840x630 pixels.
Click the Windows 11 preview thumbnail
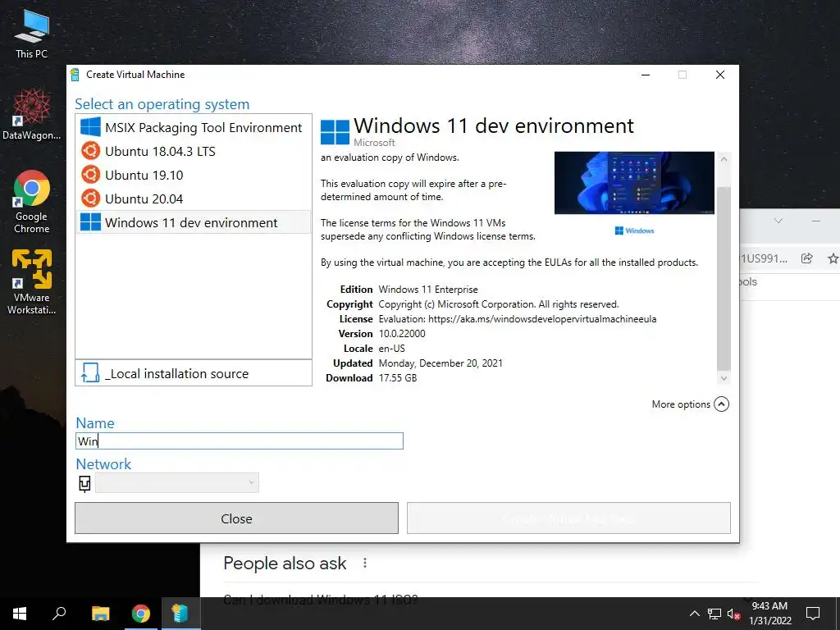(x=634, y=183)
